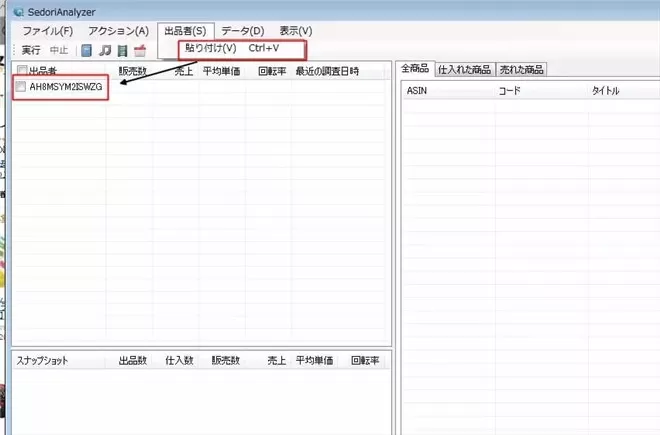Switch to the 売れた商品 tab
Viewport: 660px width, 435px height.
tap(521, 69)
